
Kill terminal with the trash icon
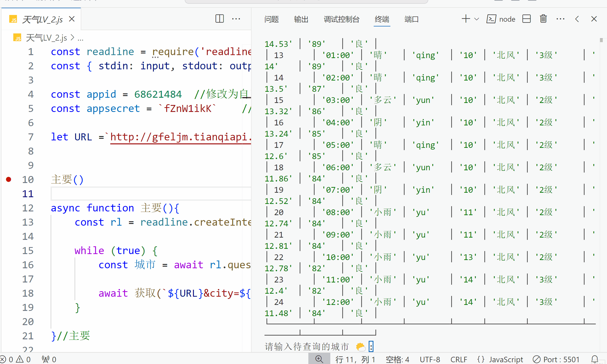543,19
